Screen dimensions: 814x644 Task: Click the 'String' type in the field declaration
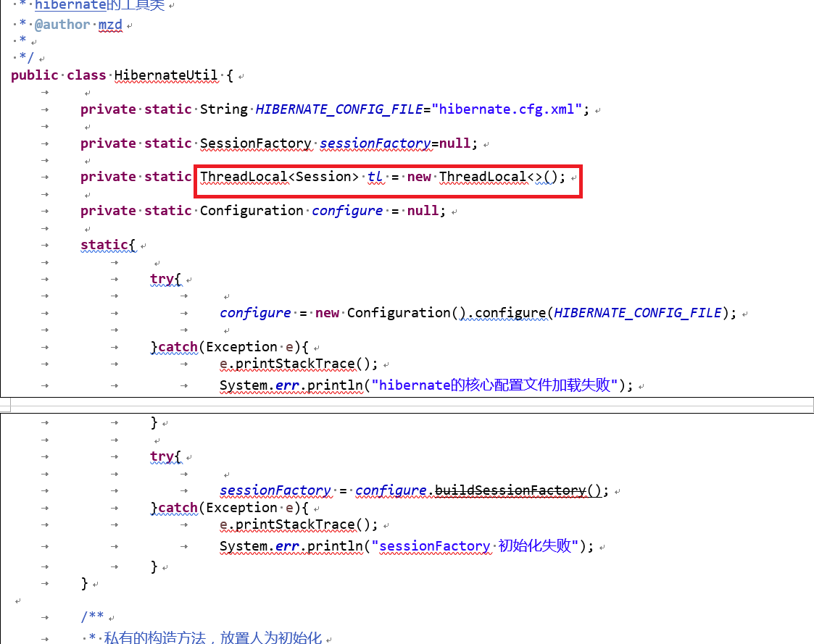224,109
